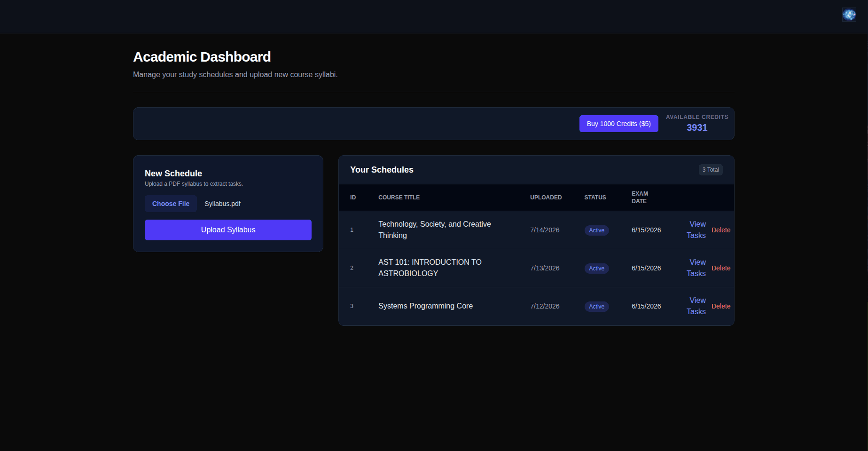868x451 pixels.
Task: Click the STATUS column header
Action: [595, 198]
